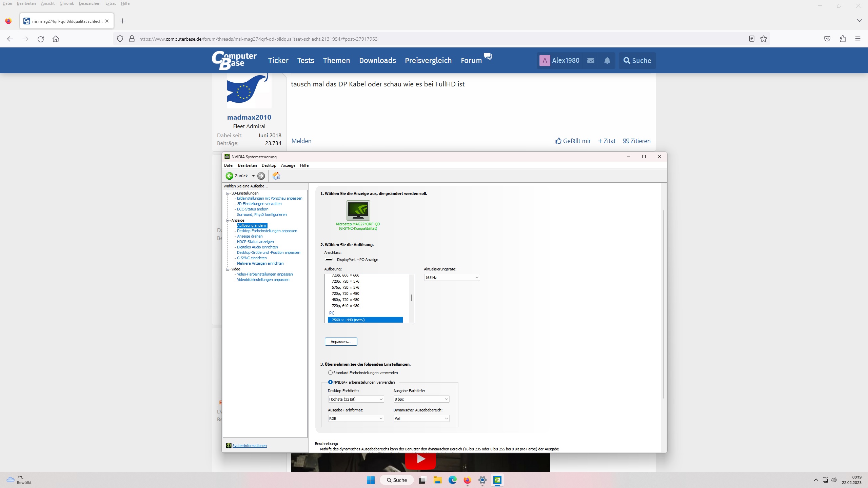Collapse the 3D-Einstellungen tree node
The height and width of the screenshot is (488, 868).
(228, 193)
